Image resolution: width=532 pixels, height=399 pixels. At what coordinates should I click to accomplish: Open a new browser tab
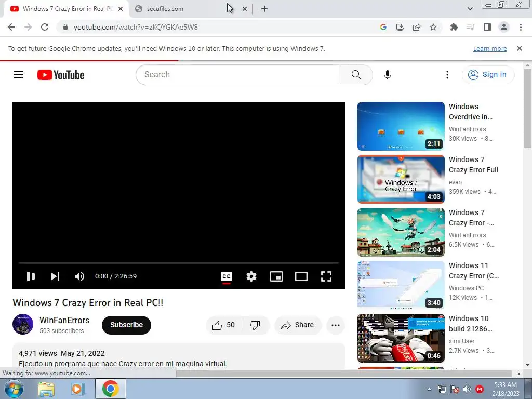point(264,9)
